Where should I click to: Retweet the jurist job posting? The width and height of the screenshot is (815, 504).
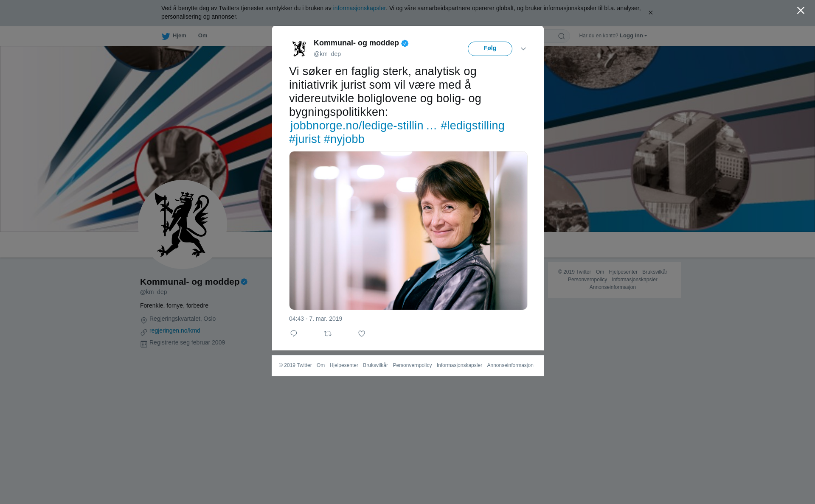328,333
